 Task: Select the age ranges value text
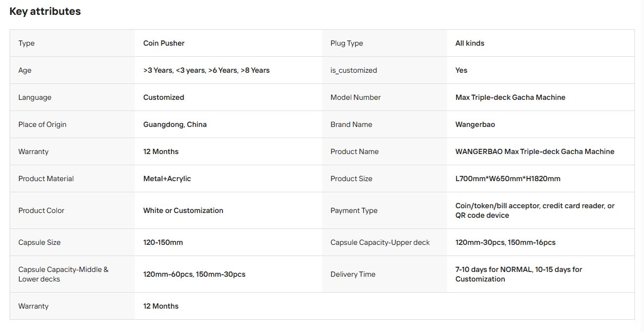pos(207,70)
